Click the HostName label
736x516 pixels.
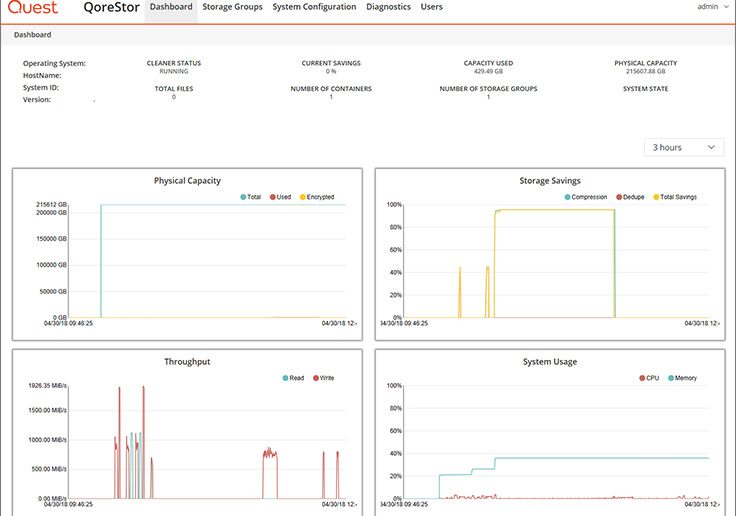tap(42, 76)
